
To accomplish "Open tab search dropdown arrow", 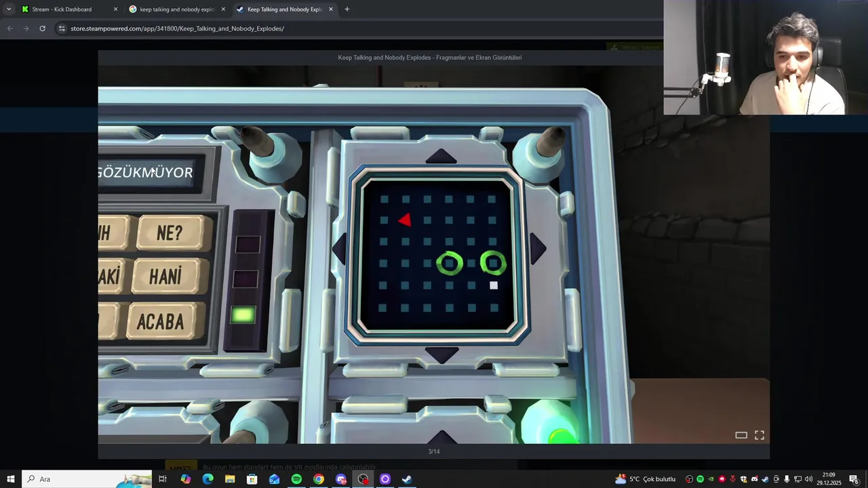I will click(9, 9).
